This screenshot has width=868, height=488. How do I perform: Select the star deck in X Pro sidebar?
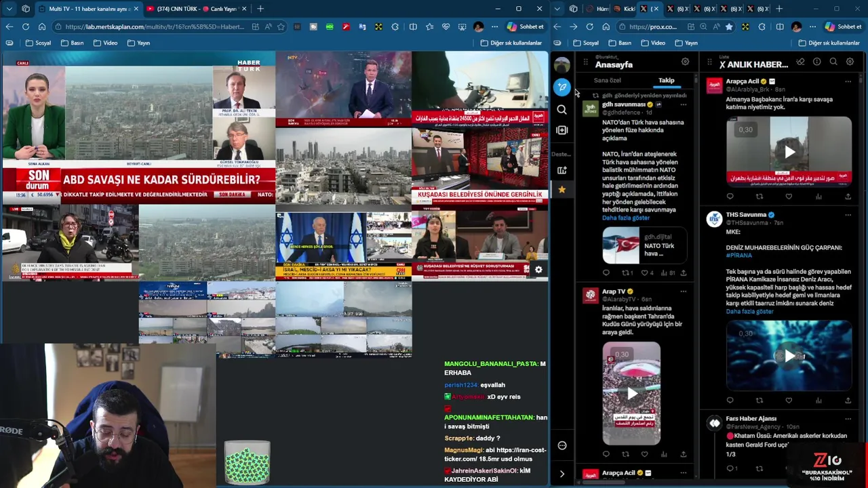pos(561,190)
